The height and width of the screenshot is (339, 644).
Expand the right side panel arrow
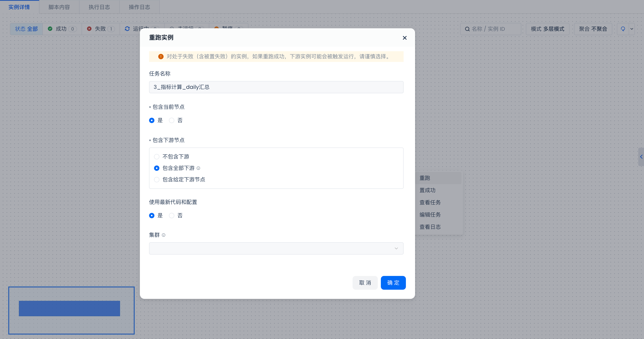pos(641,157)
